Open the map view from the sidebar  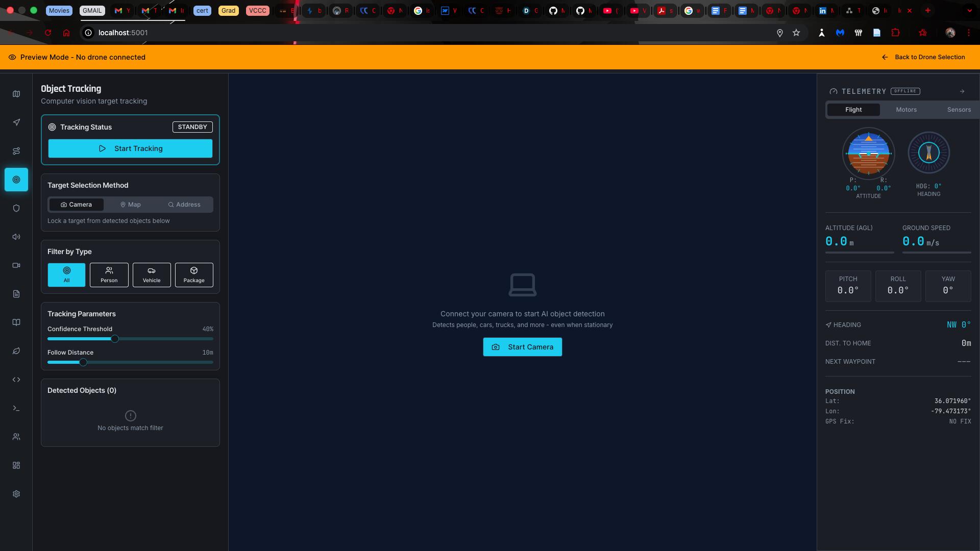(x=16, y=94)
